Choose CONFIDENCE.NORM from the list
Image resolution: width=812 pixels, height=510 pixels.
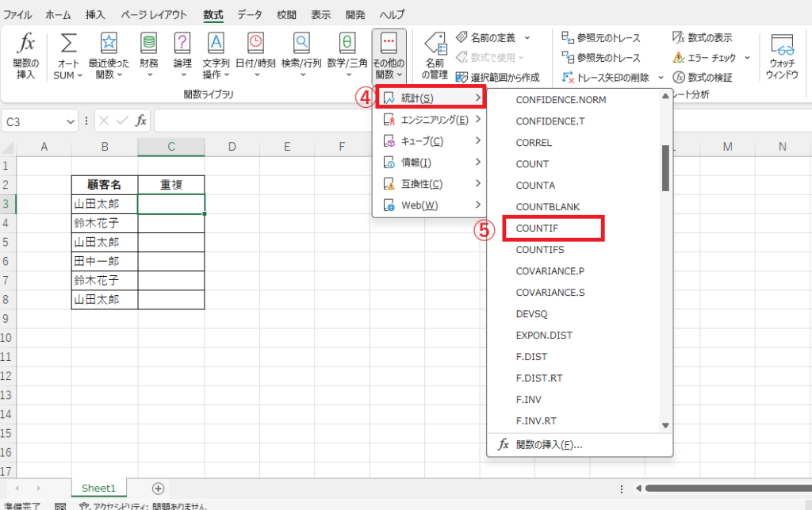(x=561, y=99)
